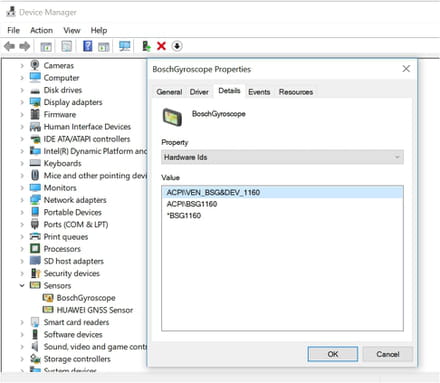Click the Sensors category icon
The height and width of the screenshot is (383, 440).
click(35, 285)
